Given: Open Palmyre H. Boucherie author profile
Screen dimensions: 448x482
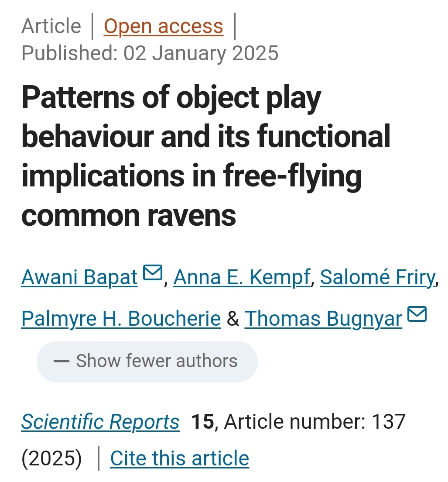Looking at the screenshot, I should 121,319.
